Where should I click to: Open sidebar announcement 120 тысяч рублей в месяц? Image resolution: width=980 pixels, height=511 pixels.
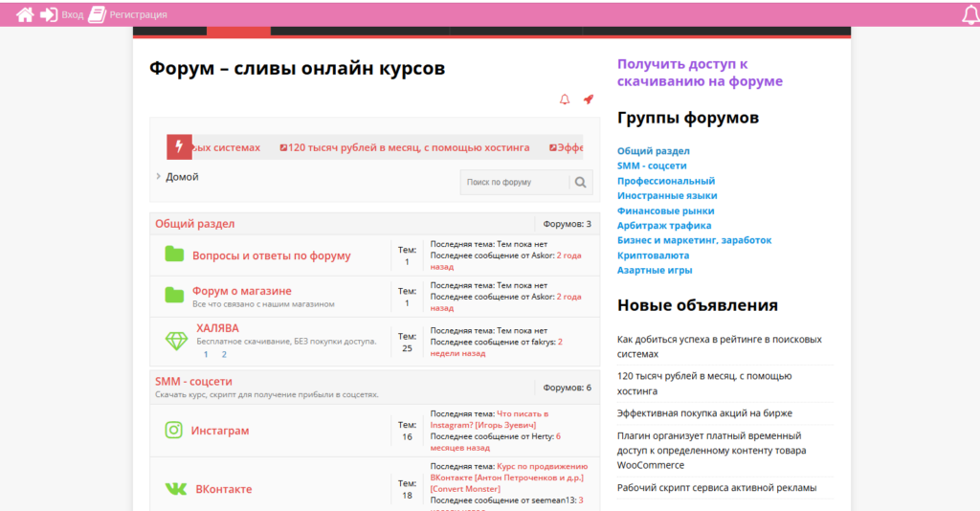[704, 384]
